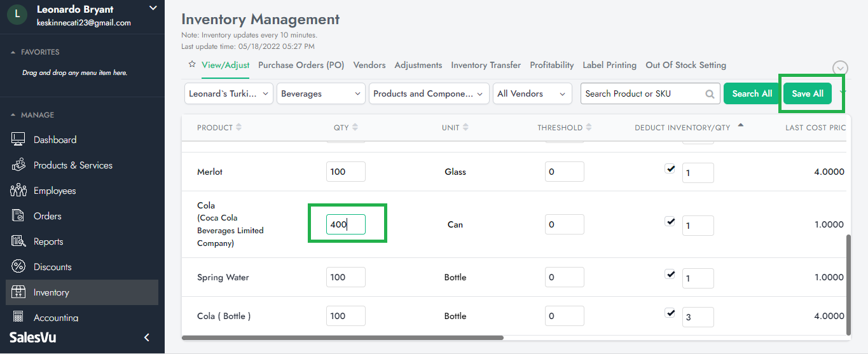Open the Leonard's Turki... location dropdown
The image size is (868, 354).
click(x=229, y=93)
